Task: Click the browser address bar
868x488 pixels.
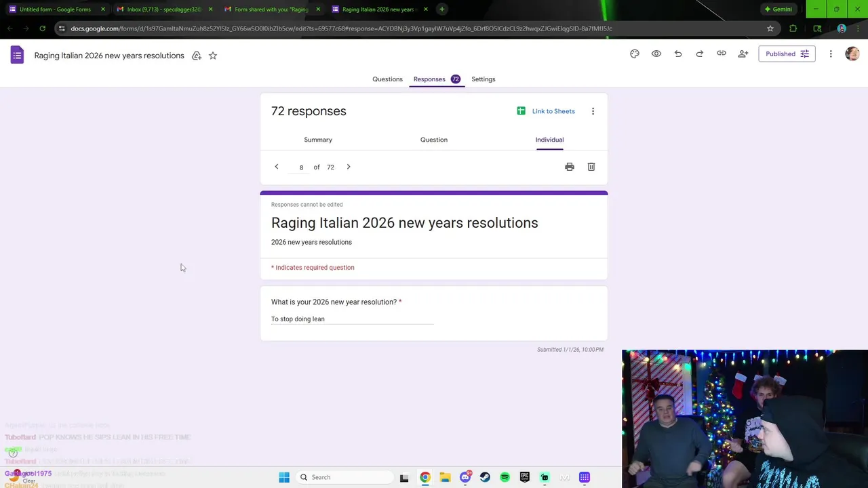Action: tap(407, 28)
